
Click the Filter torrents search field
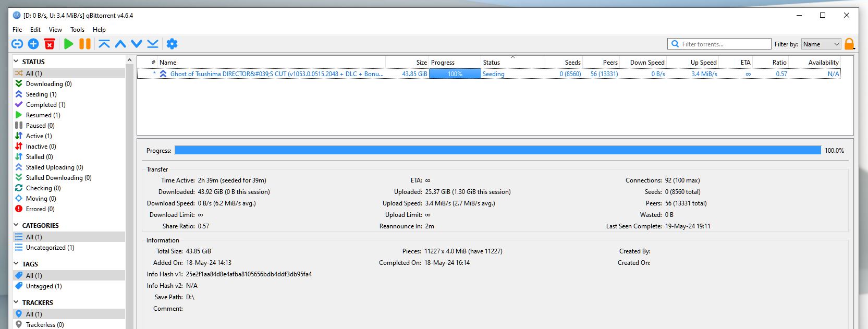tap(719, 44)
